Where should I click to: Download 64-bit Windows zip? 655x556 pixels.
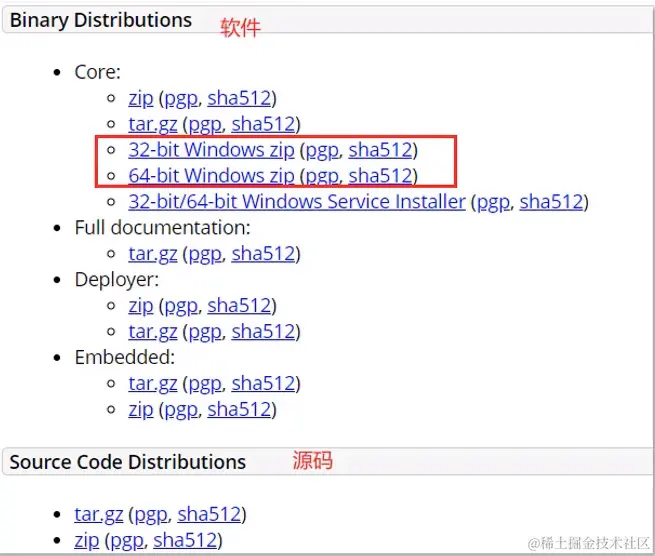pos(211,176)
